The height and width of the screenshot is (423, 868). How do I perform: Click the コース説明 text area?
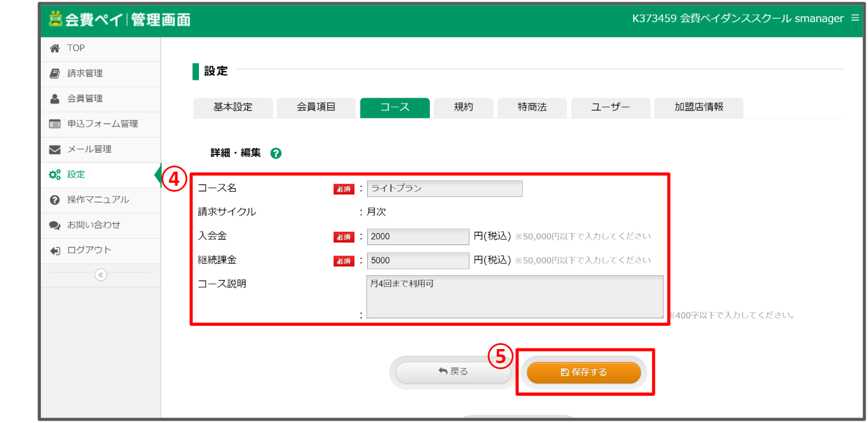(x=514, y=297)
